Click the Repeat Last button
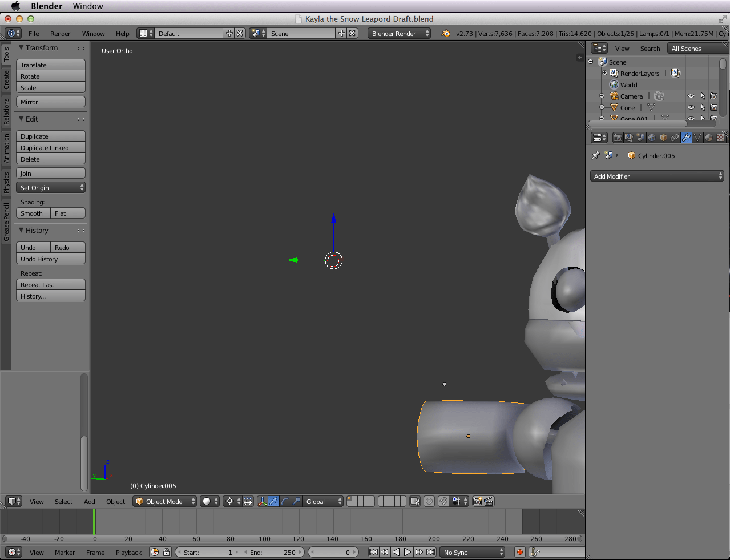 (51, 284)
